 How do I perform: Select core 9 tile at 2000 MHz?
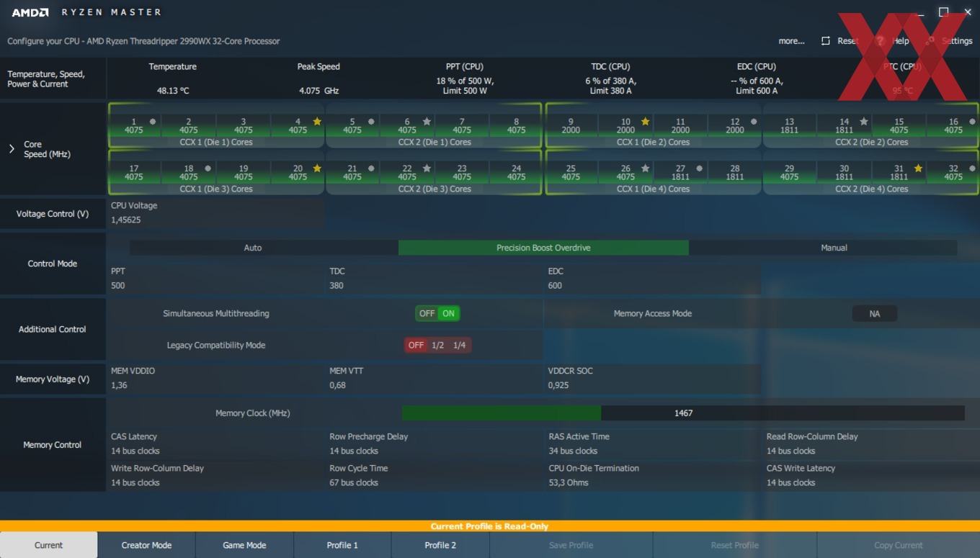coord(571,126)
